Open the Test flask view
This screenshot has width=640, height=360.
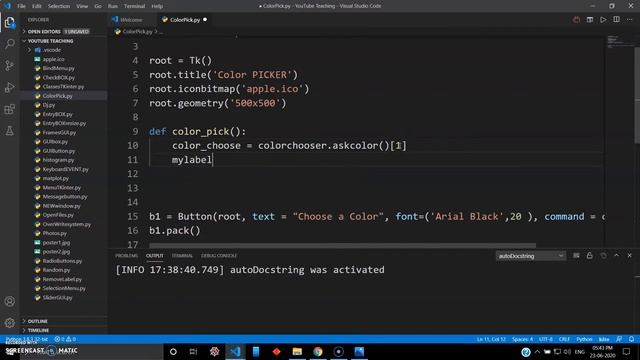9,131
